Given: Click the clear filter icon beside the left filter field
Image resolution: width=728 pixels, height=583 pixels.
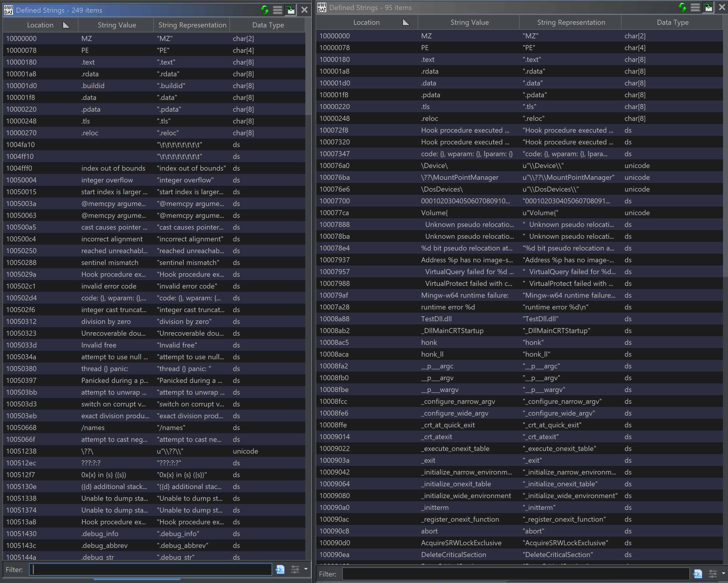Looking at the screenshot, I should pyautogui.click(x=280, y=569).
